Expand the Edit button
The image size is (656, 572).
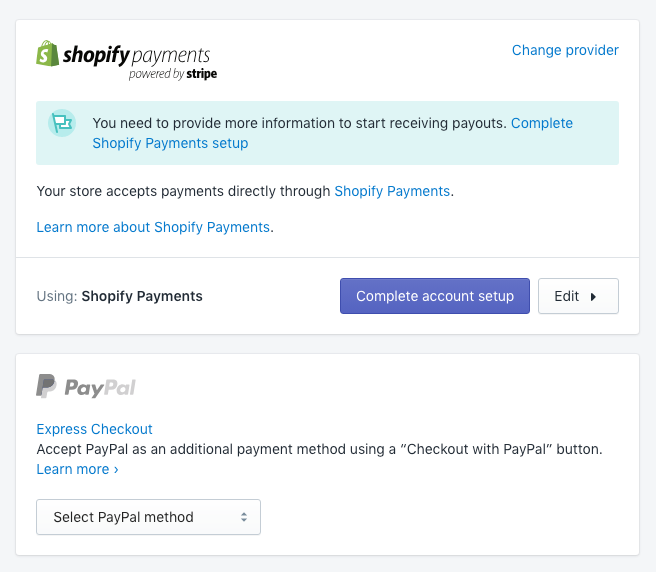[578, 296]
